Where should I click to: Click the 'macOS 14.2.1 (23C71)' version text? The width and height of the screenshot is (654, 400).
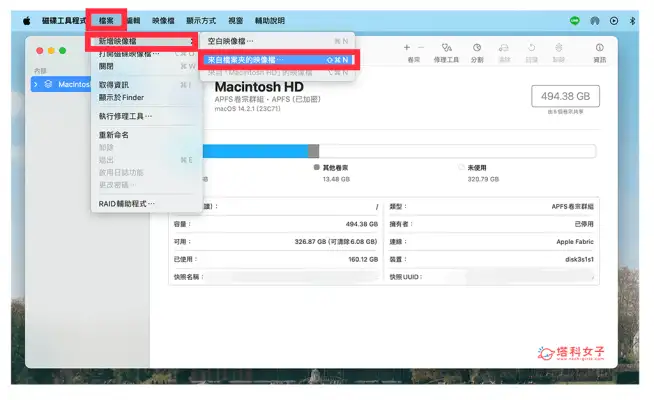(247, 109)
